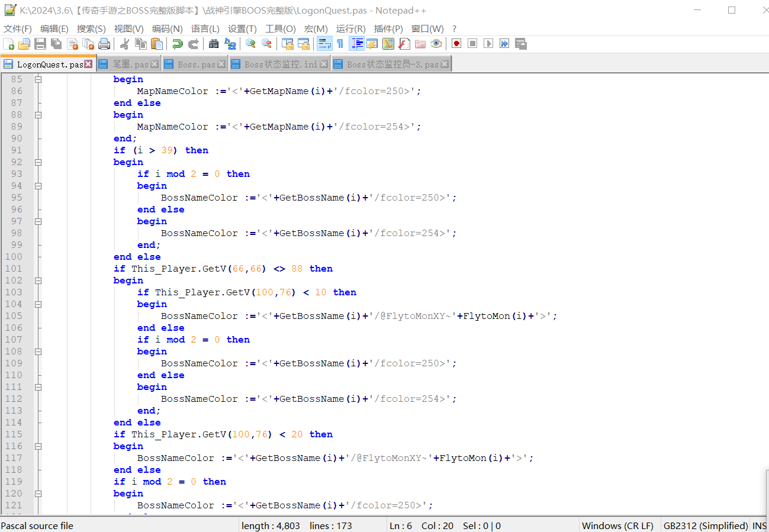Screen dimensions: 769x532
Task: Collapse the fold marker at line 116
Action: [38, 446]
